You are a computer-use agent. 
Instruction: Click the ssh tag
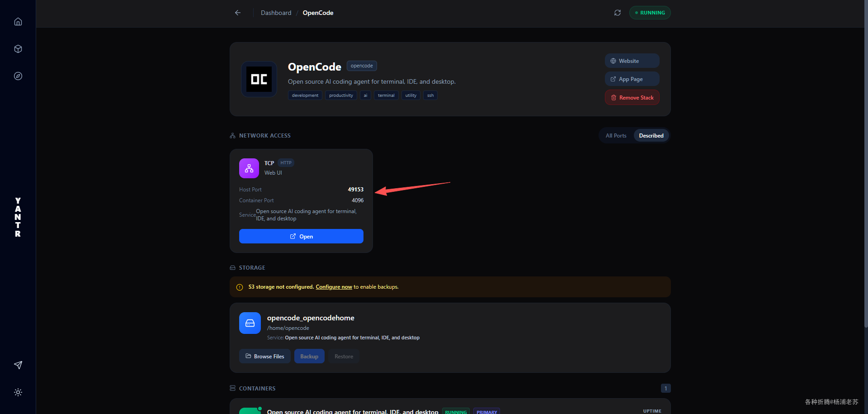click(430, 95)
